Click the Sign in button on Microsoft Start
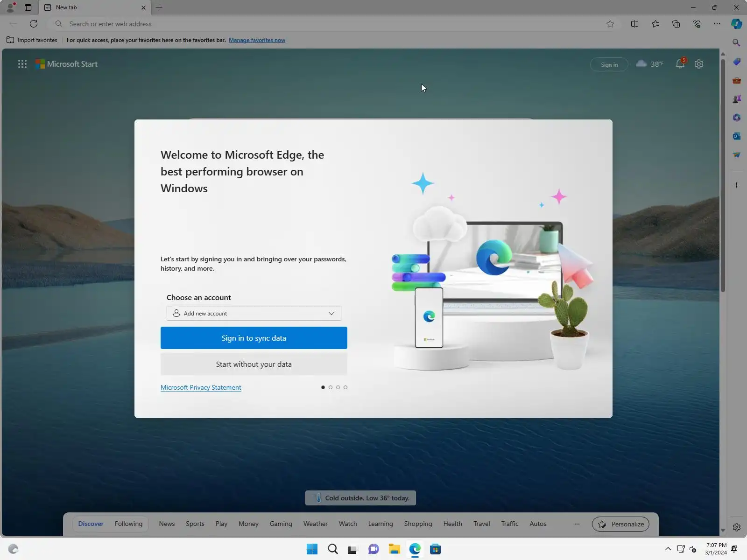 click(x=609, y=64)
